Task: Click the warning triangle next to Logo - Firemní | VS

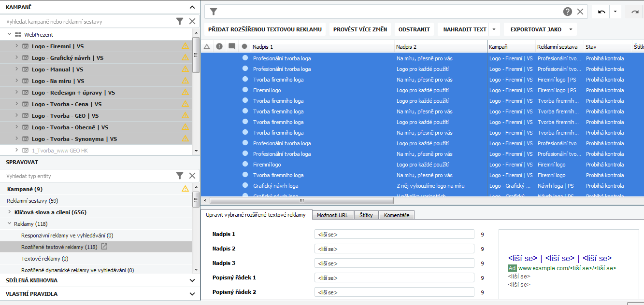Action: [x=185, y=46]
